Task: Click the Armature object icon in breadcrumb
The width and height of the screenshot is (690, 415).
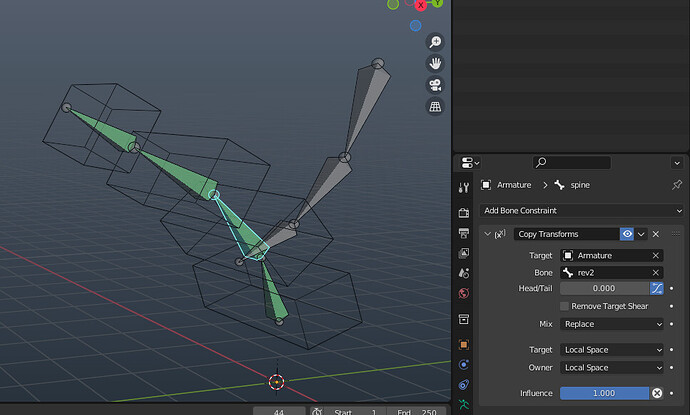Action: 486,185
